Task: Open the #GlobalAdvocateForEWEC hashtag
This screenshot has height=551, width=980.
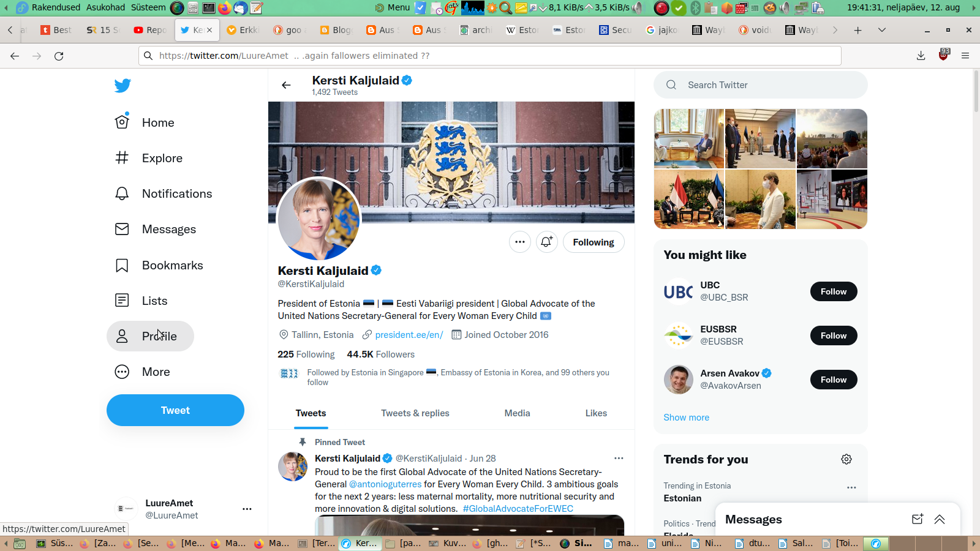Action: (x=518, y=509)
